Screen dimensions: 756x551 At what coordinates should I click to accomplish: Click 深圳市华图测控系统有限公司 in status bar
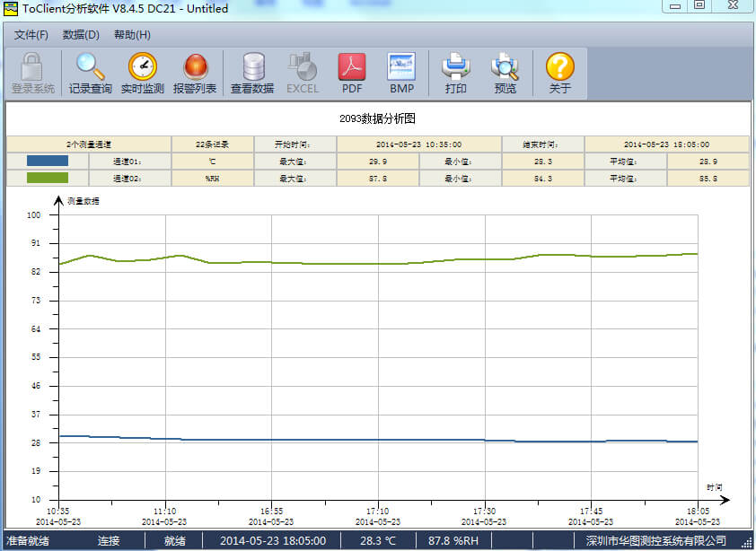(x=655, y=541)
